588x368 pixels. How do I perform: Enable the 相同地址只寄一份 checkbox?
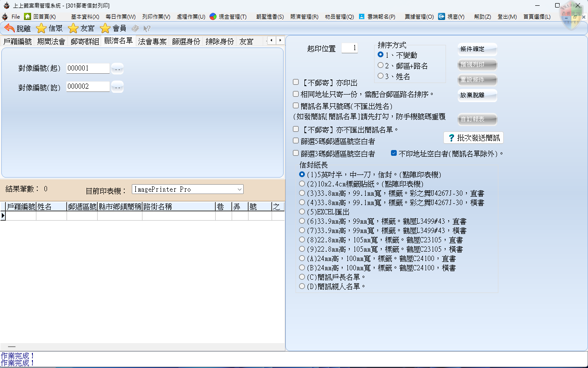(x=296, y=94)
